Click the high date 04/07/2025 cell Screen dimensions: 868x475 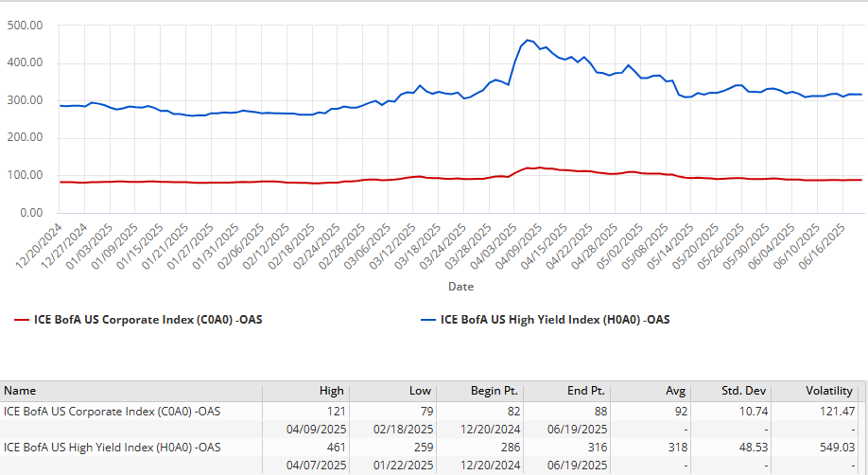[316, 465]
